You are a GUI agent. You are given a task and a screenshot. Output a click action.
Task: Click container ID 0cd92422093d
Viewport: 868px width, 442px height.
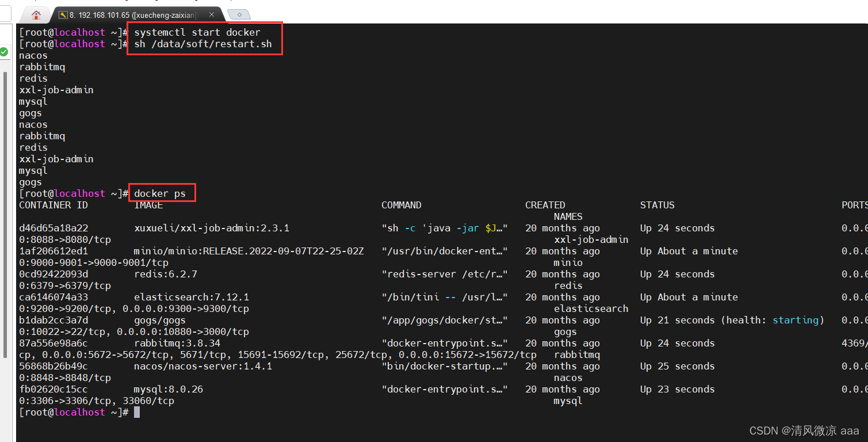click(x=53, y=274)
